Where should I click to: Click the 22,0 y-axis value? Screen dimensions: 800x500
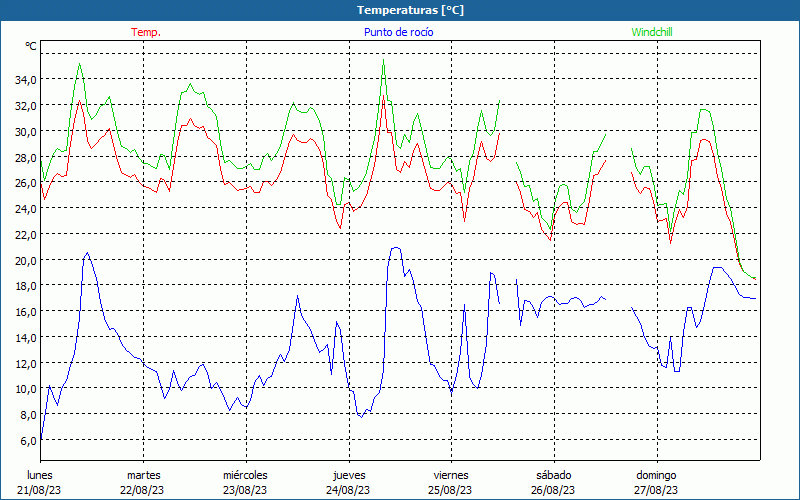pos(27,234)
